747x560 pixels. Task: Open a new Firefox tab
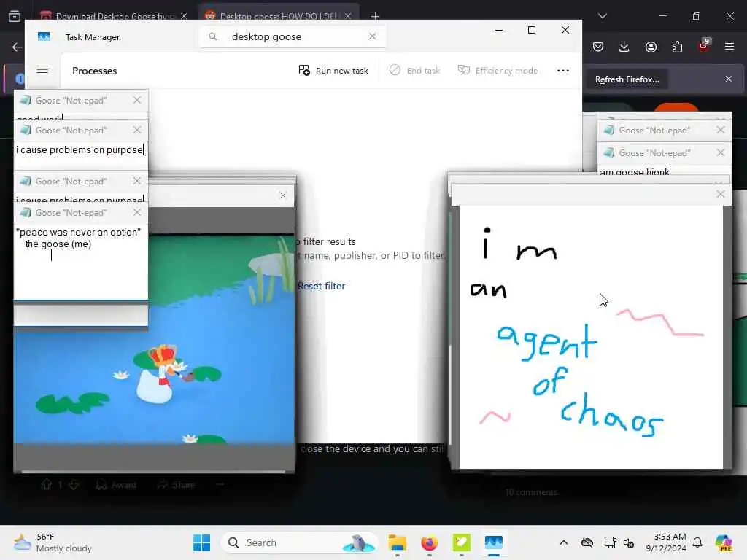click(x=376, y=16)
